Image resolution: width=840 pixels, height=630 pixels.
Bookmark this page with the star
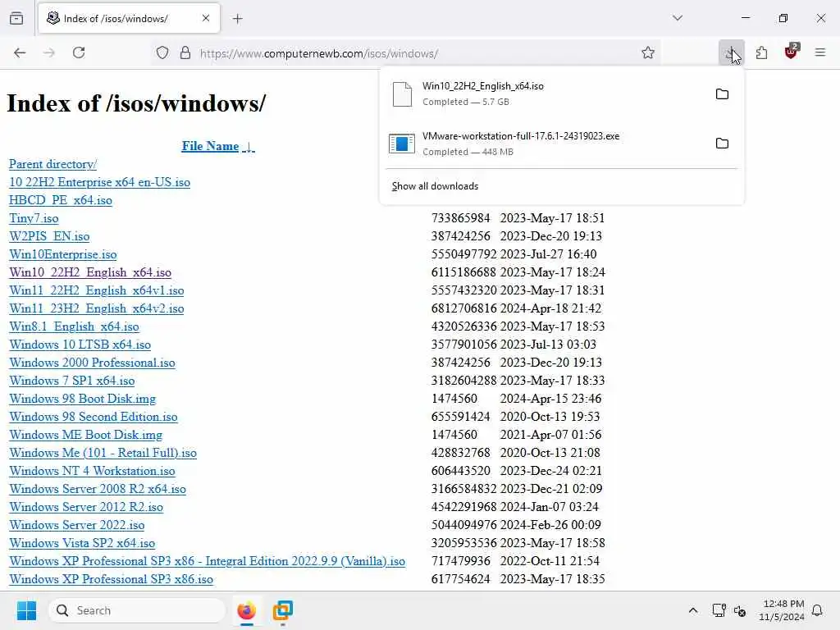648,53
